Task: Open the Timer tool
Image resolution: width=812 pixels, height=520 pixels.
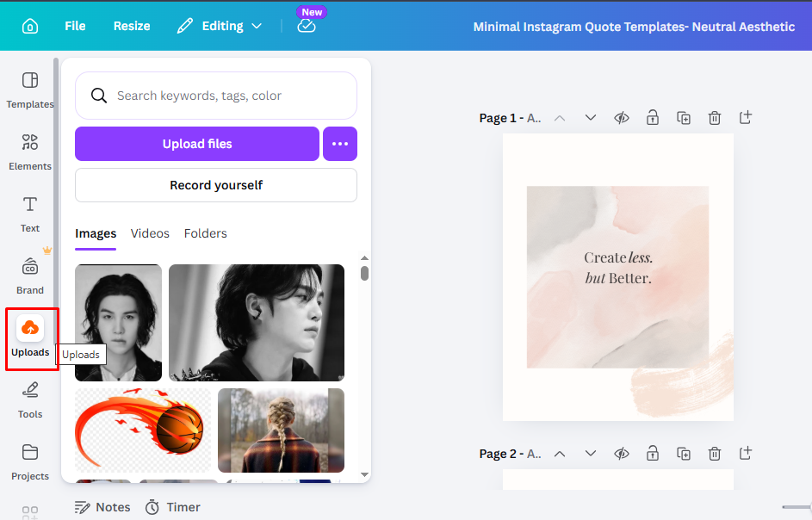Action: point(172,507)
